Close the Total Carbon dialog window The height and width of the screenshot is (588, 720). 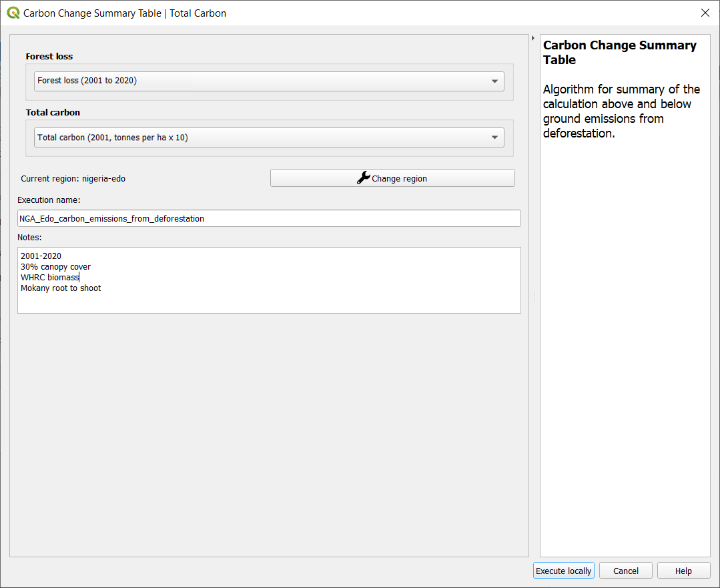pos(705,13)
